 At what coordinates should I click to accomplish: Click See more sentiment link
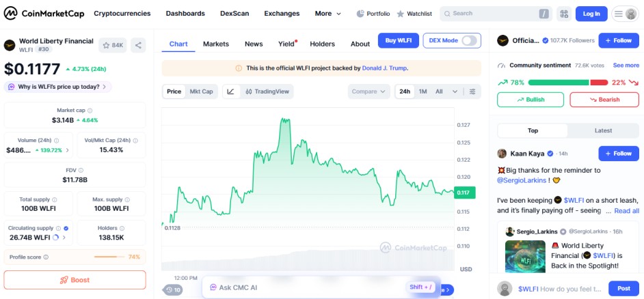pos(626,66)
